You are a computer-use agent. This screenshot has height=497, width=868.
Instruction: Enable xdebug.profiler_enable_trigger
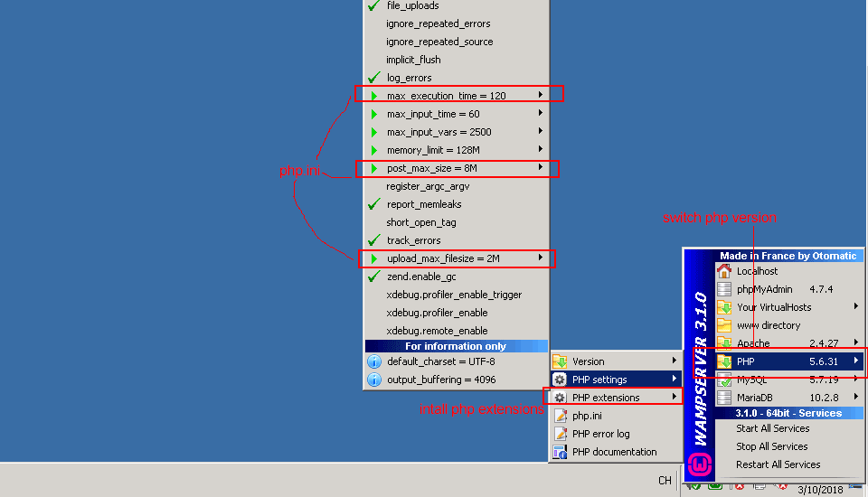(457, 295)
